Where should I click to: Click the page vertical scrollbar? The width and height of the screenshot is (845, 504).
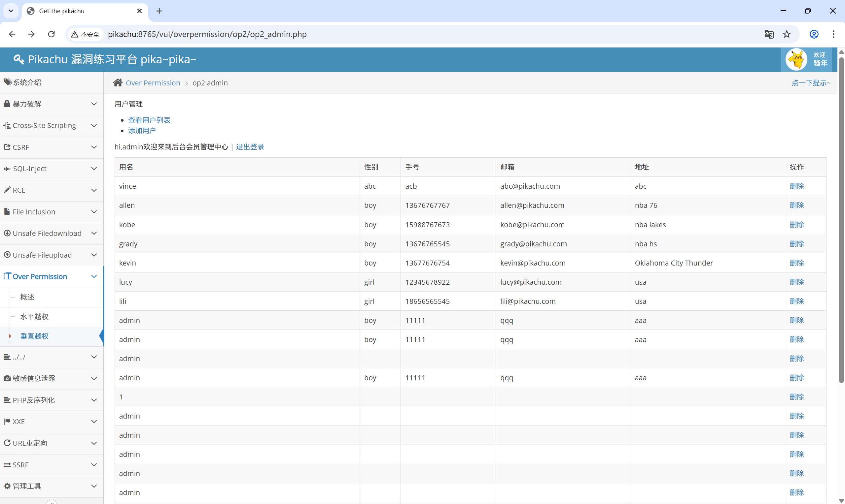(x=841, y=221)
